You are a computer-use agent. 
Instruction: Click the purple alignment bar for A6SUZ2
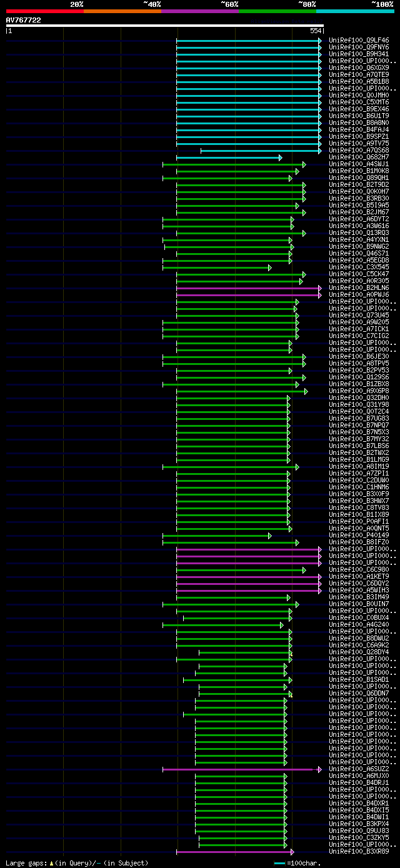[x=242, y=769]
